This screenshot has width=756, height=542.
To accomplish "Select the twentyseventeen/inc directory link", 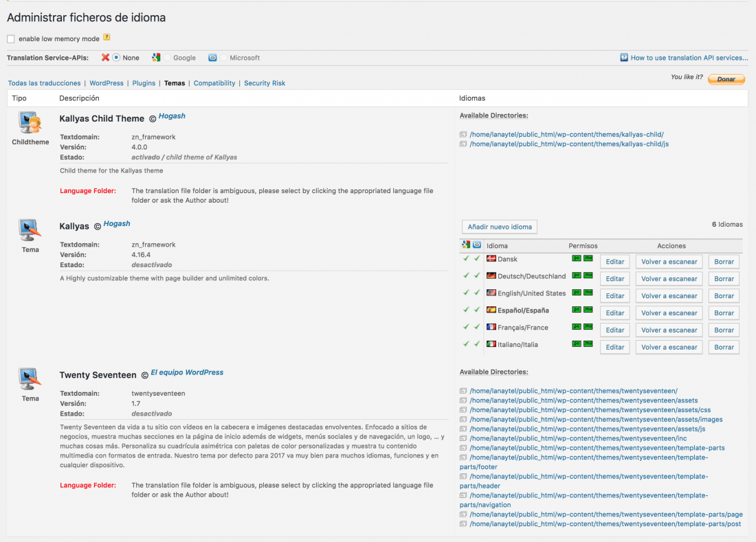I will coord(578,438).
